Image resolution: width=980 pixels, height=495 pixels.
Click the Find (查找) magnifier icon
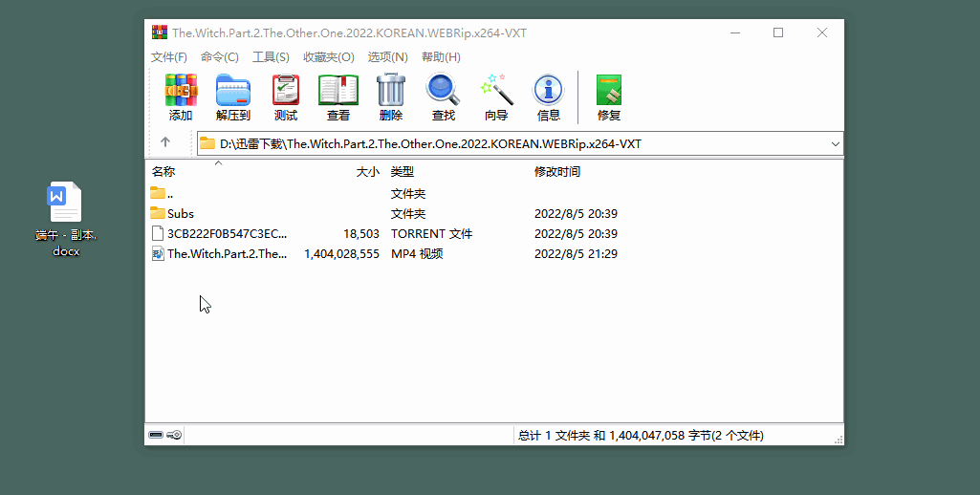443,90
